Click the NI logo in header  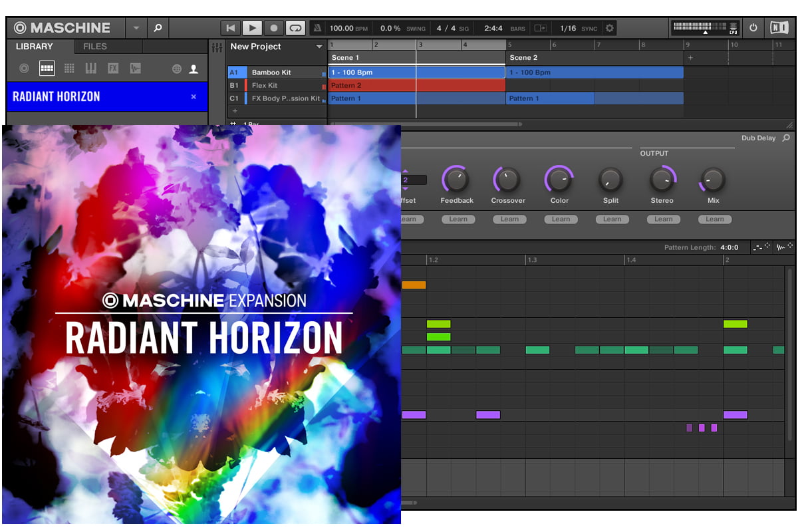pos(779,28)
